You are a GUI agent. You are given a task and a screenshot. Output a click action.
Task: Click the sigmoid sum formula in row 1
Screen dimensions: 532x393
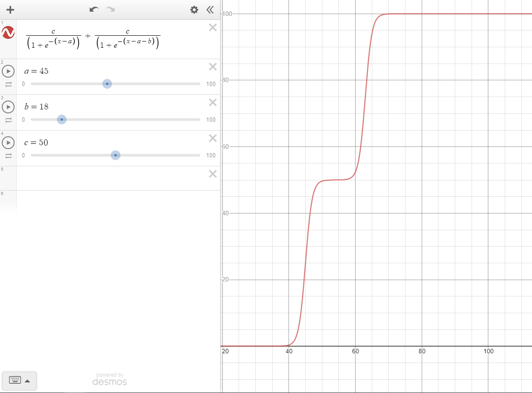tap(93, 39)
